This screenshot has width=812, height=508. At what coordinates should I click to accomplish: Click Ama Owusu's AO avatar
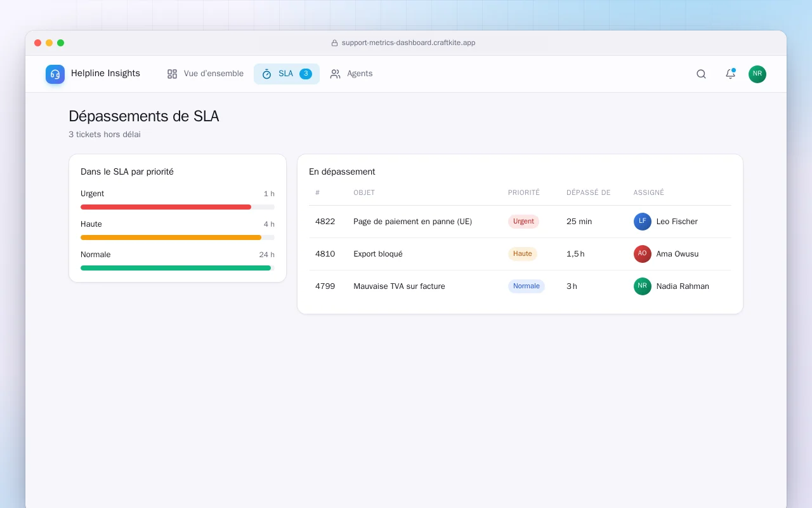[x=642, y=254]
